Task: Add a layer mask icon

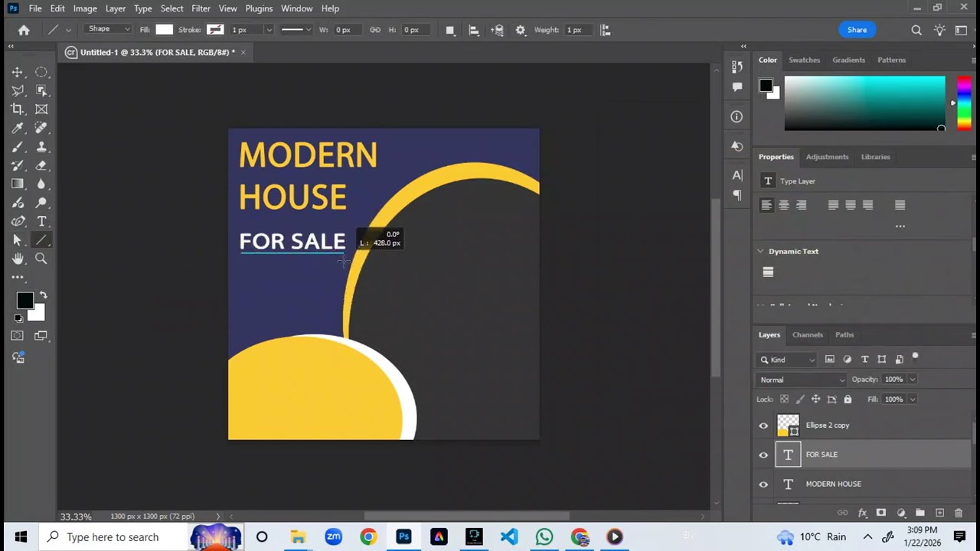Action: click(x=881, y=513)
